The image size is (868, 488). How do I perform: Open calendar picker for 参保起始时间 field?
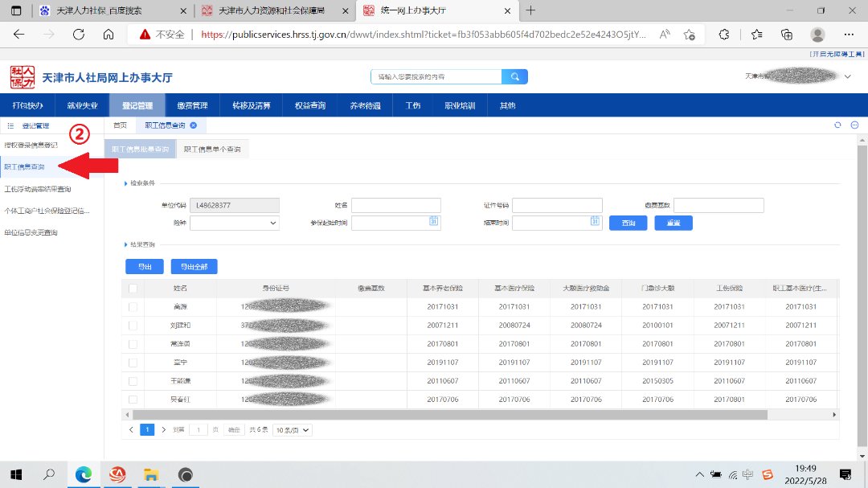(x=434, y=223)
